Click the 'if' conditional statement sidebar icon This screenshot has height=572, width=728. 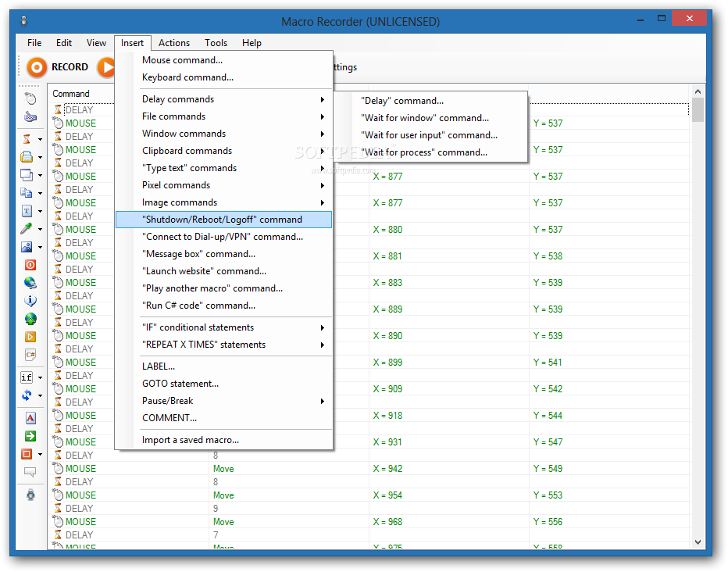27,377
